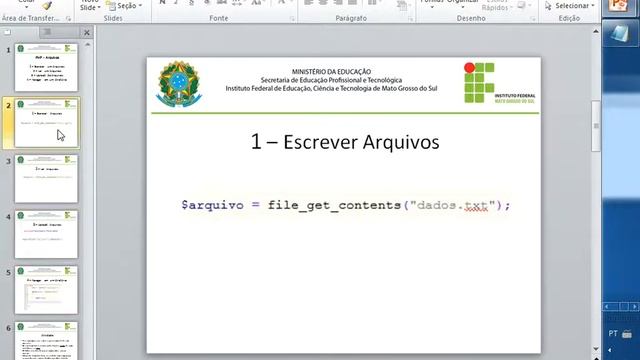The image size is (640, 360).
Task: Select slide 5 thumbnail
Action: click(46, 290)
